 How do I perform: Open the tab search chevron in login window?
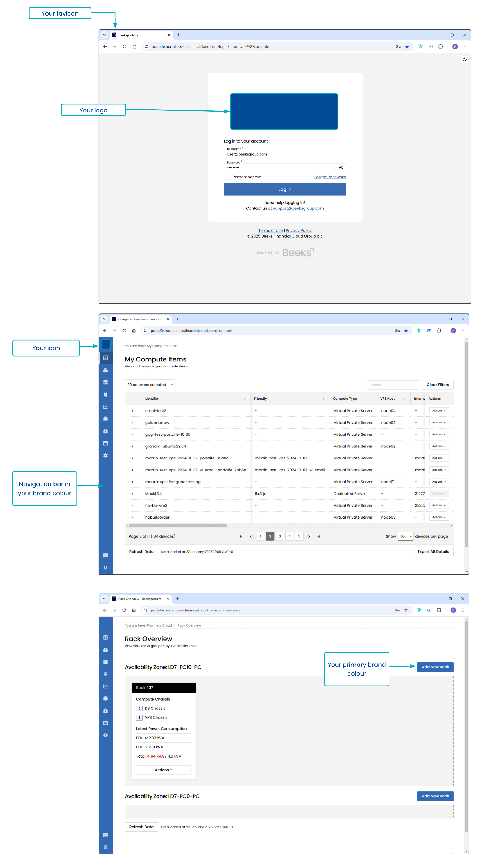(104, 35)
